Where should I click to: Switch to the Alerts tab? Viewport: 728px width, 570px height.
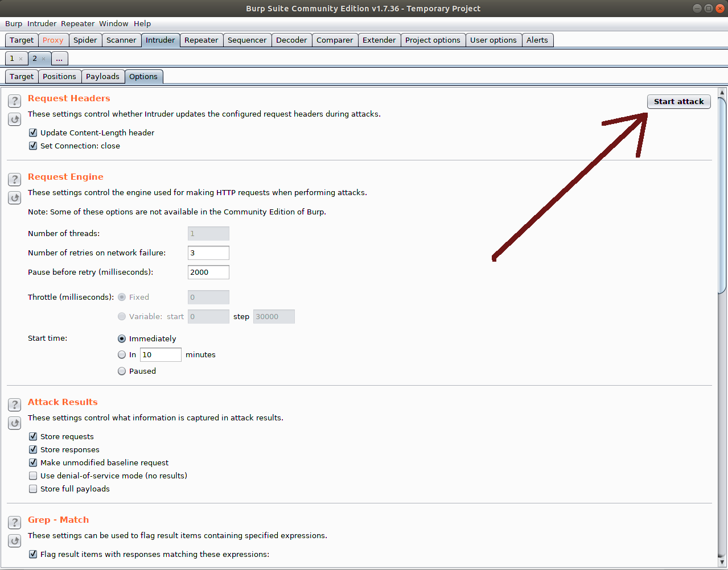[x=537, y=40]
